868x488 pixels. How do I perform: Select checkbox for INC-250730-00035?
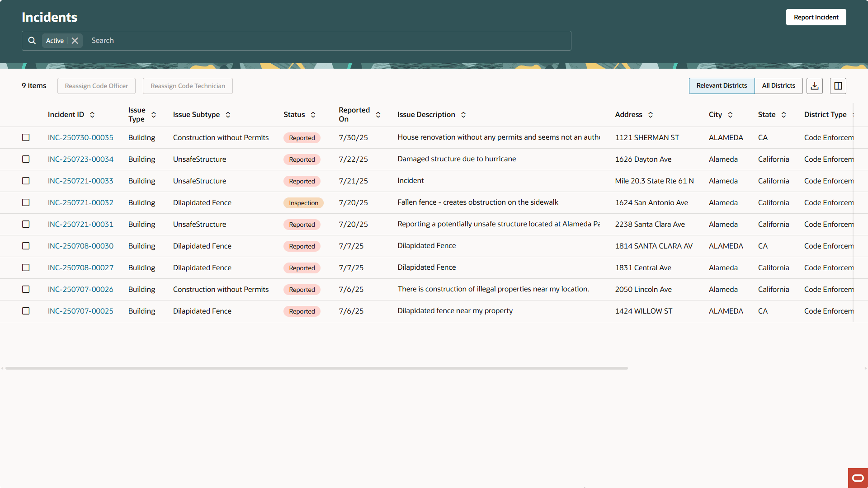click(26, 137)
